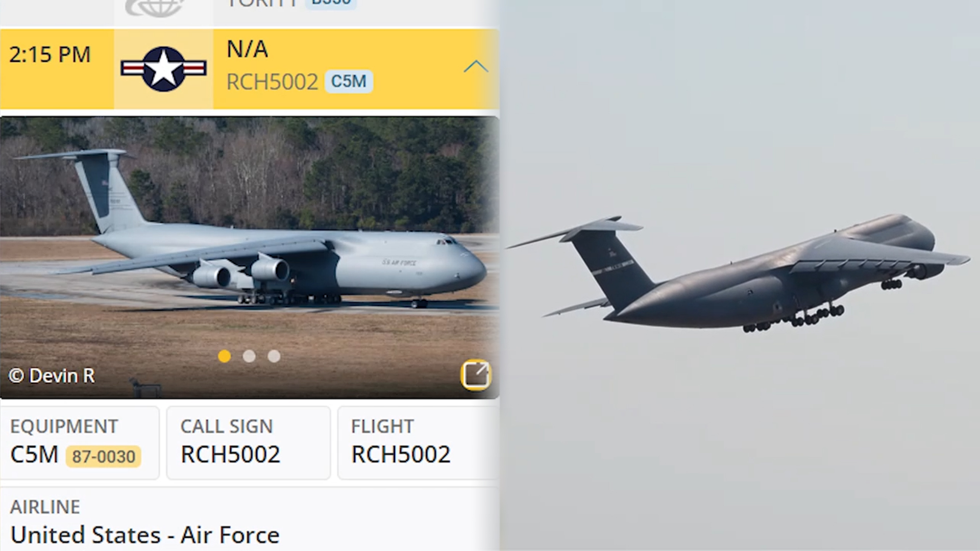Open the photo in external link icon

point(476,375)
